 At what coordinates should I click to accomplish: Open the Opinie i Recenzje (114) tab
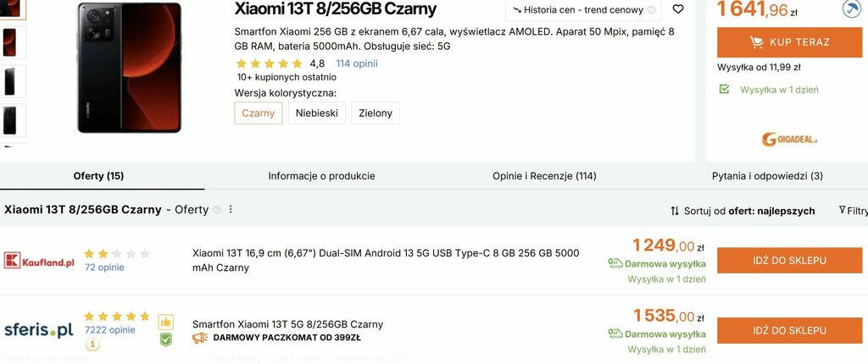pyautogui.click(x=544, y=176)
